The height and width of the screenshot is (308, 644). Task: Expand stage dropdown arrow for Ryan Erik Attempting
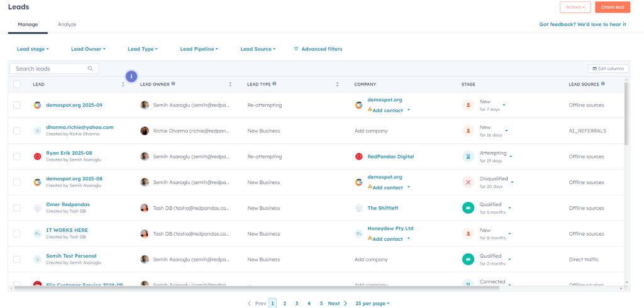[x=511, y=157]
